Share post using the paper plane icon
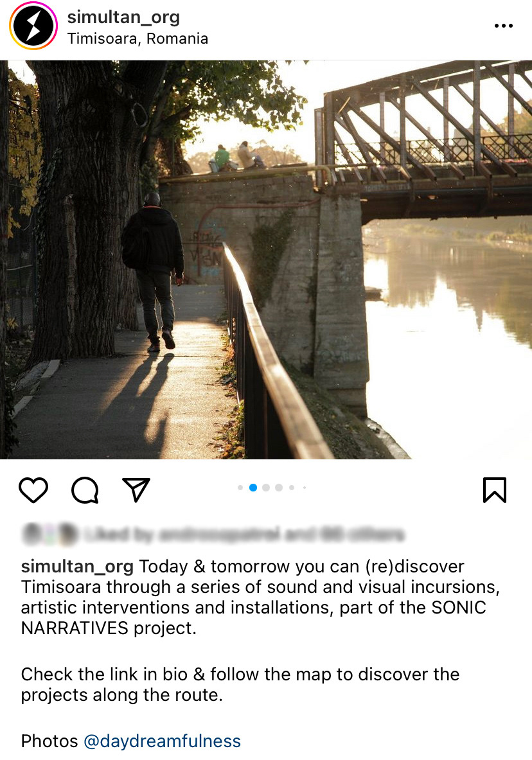The width and height of the screenshot is (532, 760). tap(136, 490)
